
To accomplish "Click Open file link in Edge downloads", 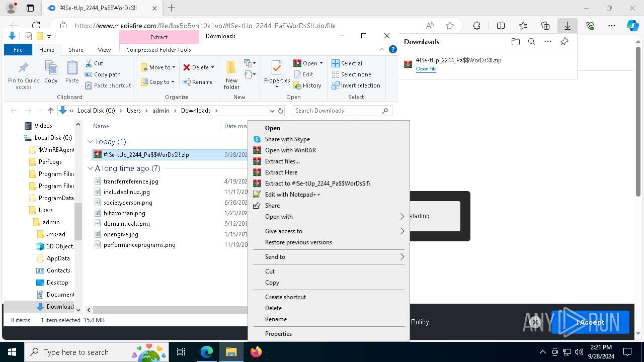I will [x=426, y=69].
